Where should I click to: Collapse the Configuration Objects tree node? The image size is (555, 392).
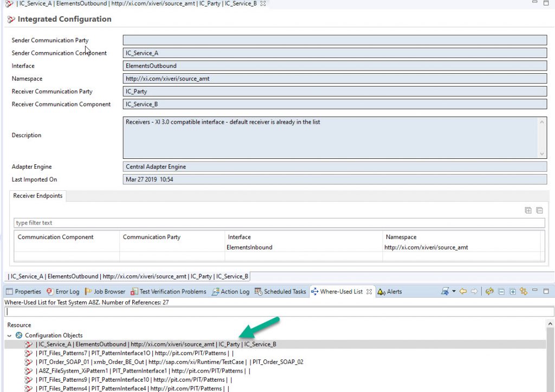pos(10,336)
